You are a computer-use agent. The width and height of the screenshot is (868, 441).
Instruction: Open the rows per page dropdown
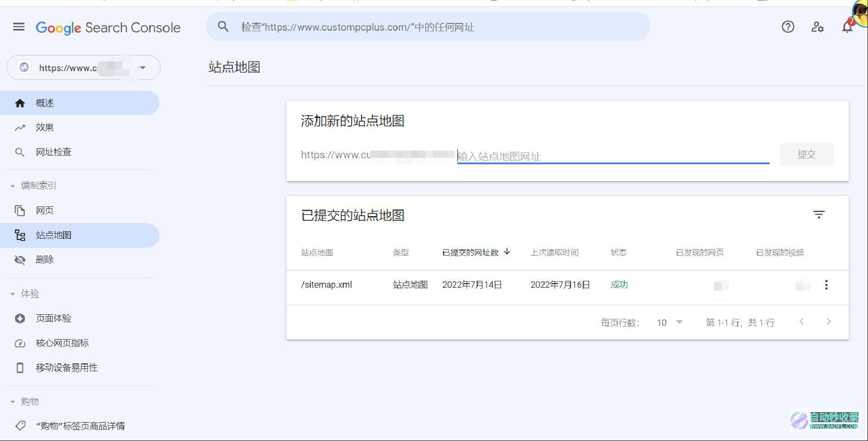(x=670, y=323)
